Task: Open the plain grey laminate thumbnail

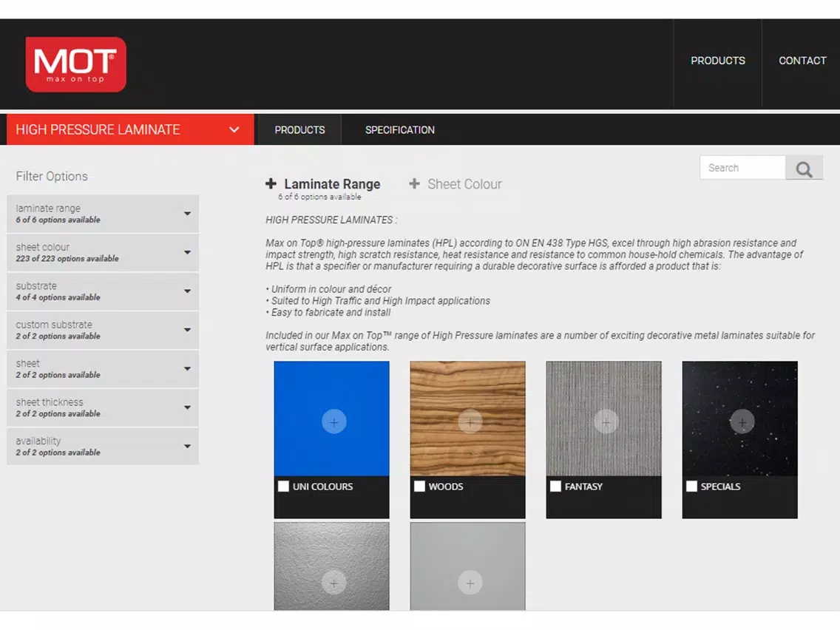Action: click(x=467, y=566)
